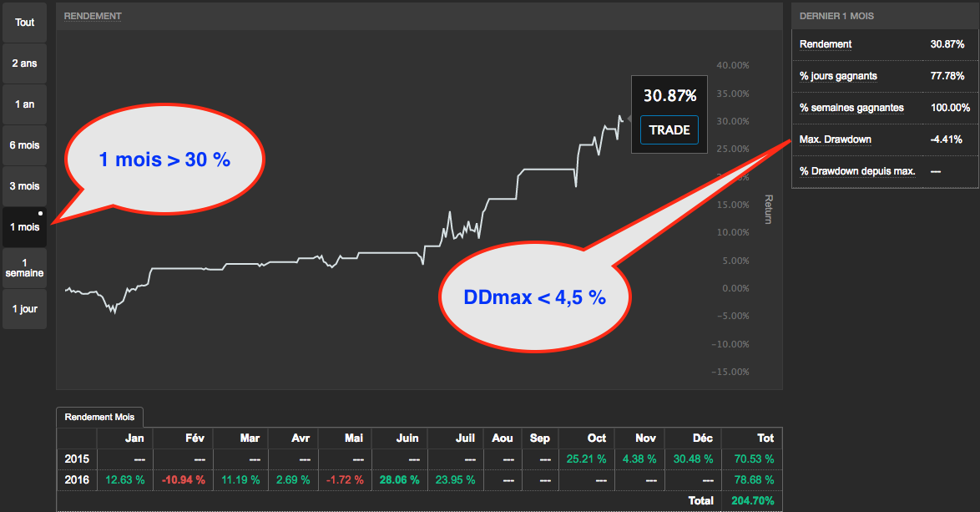Show the 1 jour range
Image resolution: width=980 pixels, height=512 pixels.
tap(24, 309)
